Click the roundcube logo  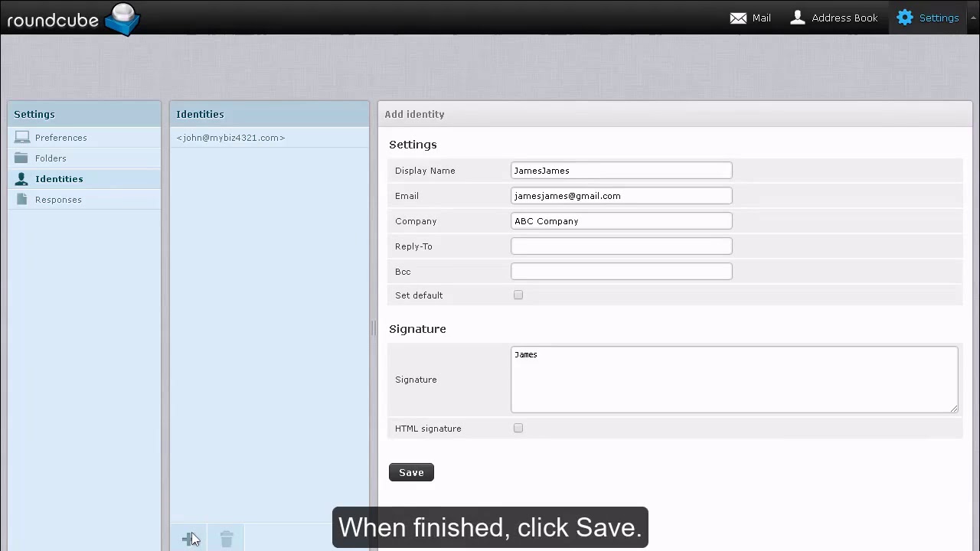(73, 18)
